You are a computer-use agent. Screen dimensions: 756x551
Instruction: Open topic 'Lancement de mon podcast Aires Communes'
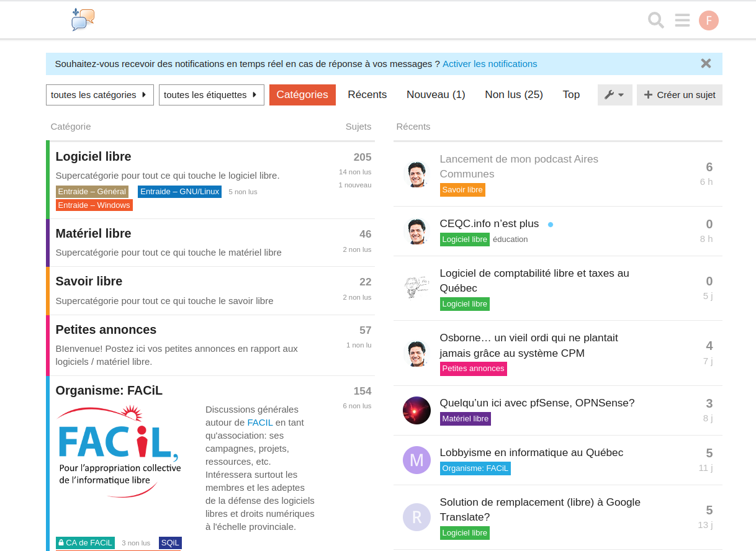[519, 166]
